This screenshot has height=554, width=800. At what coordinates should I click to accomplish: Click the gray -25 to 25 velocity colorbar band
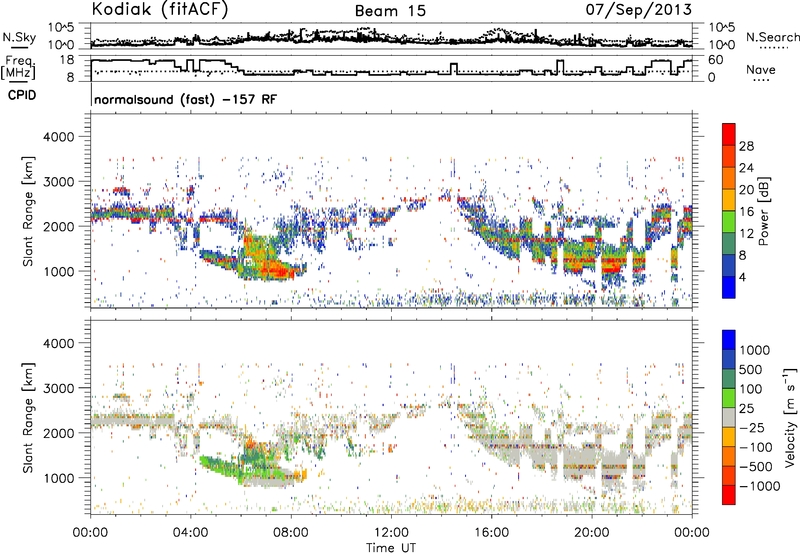(x=729, y=418)
